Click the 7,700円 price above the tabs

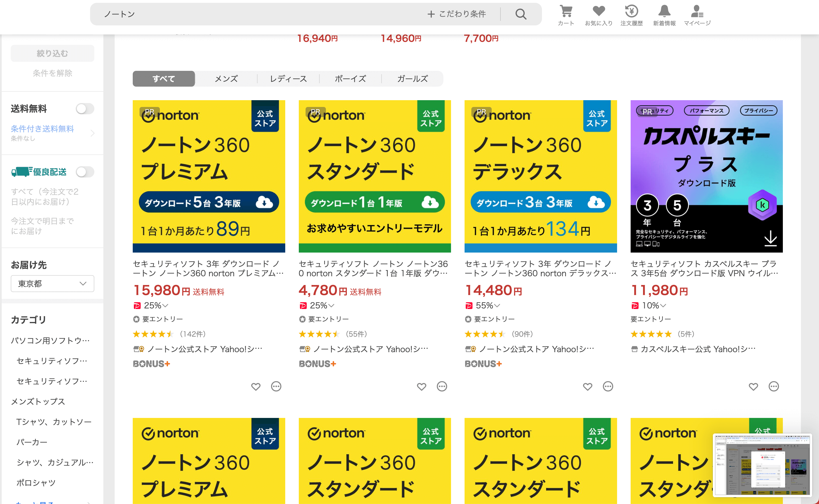(481, 39)
